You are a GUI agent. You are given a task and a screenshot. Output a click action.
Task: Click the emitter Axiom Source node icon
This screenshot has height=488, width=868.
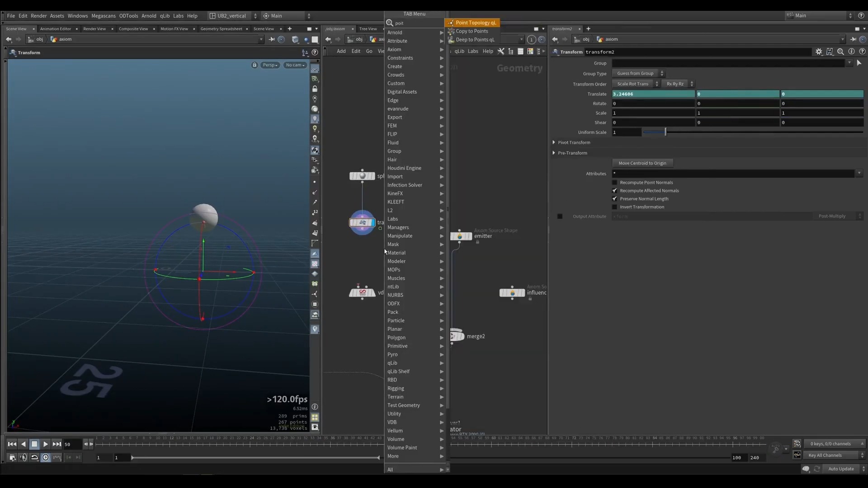click(460, 236)
